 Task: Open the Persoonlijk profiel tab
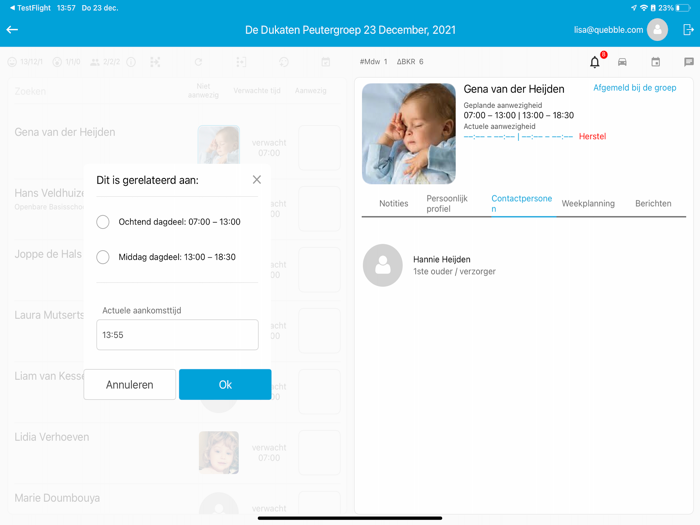447,204
